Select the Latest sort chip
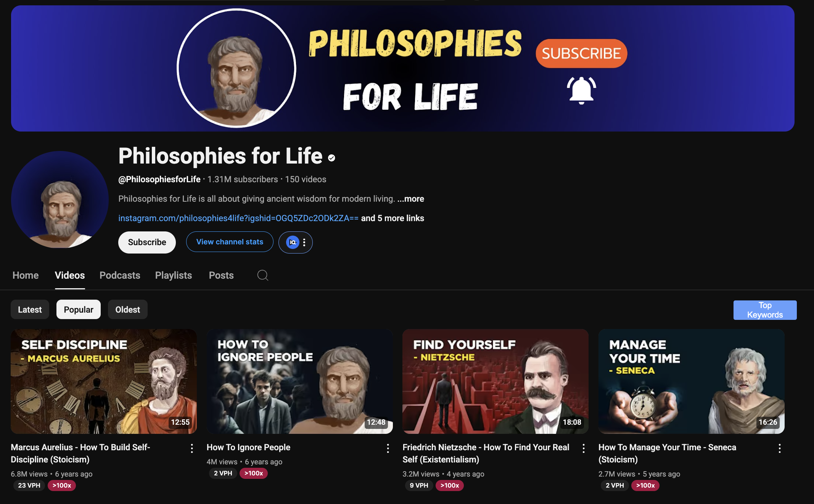 click(30, 310)
